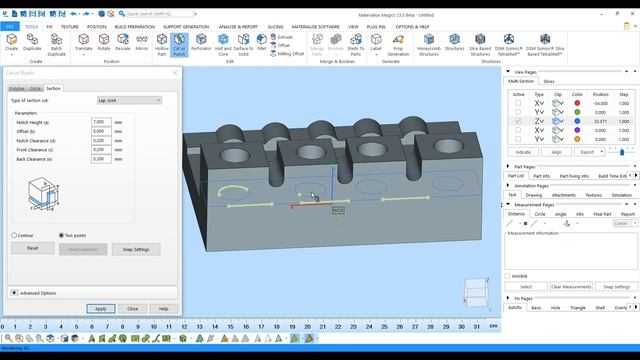
Task: Collapse the View Pages panel
Action: coord(508,72)
